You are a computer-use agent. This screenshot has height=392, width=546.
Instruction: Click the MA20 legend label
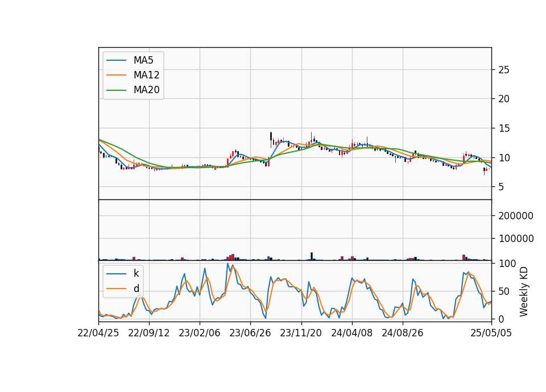pyautogui.click(x=146, y=90)
